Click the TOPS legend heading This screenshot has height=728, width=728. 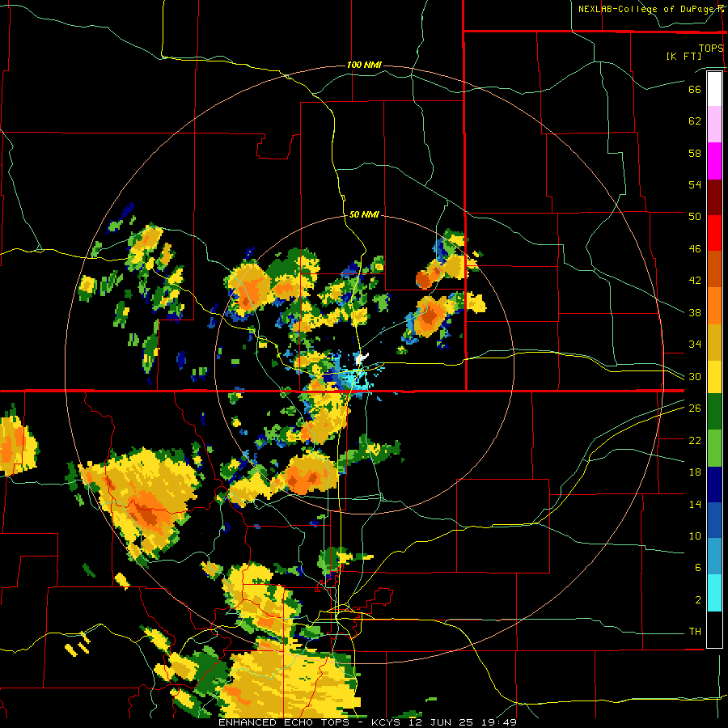pyautogui.click(x=711, y=48)
